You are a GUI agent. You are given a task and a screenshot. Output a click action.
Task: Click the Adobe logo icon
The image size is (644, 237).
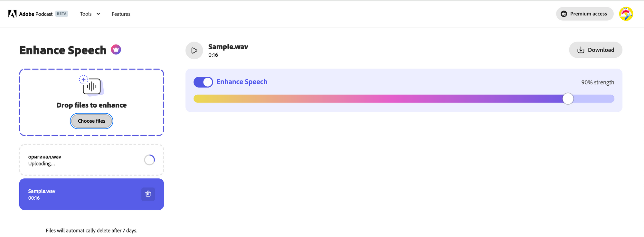tap(12, 14)
